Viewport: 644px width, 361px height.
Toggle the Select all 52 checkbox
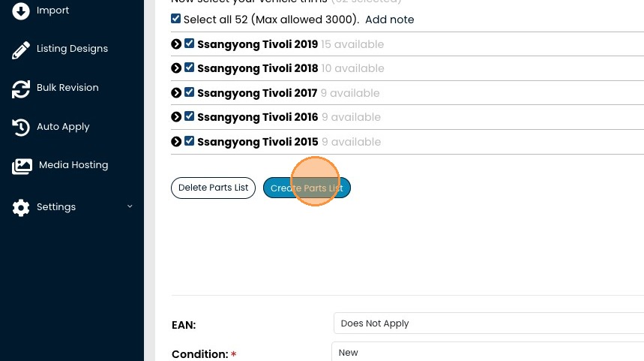coord(176,19)
